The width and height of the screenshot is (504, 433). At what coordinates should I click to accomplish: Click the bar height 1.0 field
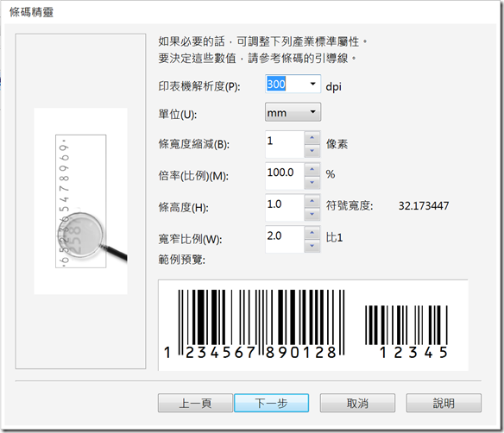coord(285,208)
